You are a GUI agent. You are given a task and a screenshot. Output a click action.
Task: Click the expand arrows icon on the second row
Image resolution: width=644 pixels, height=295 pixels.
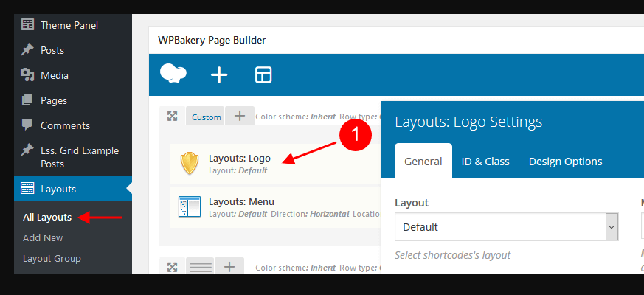tap(172, 267)
